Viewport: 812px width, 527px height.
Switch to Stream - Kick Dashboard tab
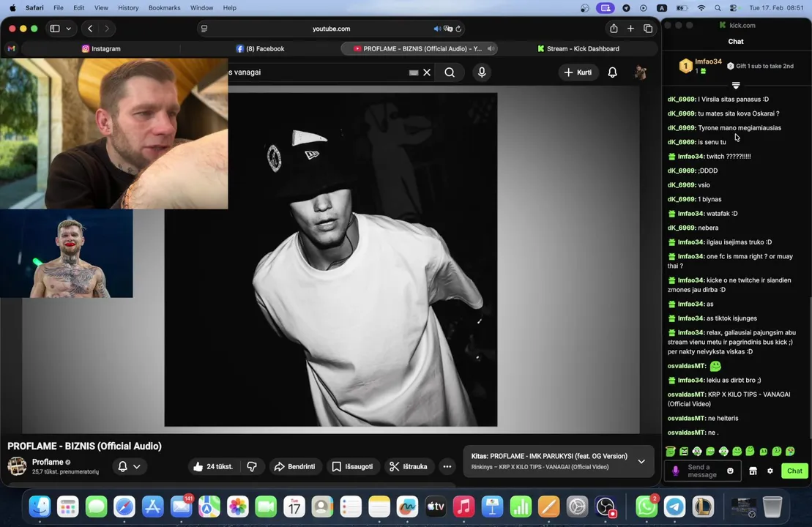pyautogui.click(x=578, y=48)
